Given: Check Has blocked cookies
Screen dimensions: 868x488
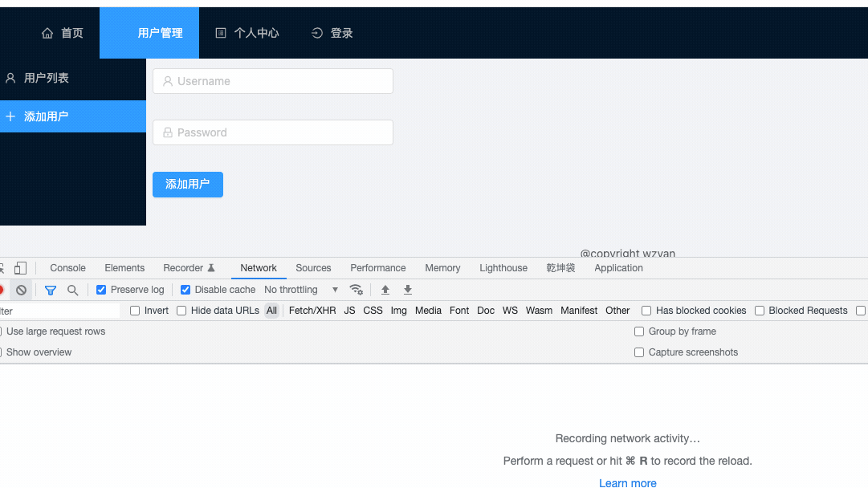Looking at the screenshot, I should pos(646,311).
